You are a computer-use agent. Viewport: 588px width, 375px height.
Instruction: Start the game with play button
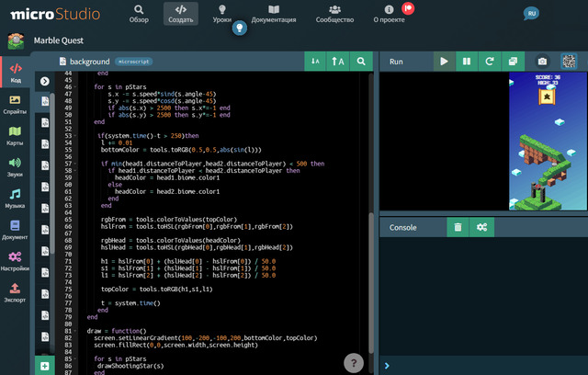[x=444, y=62]
